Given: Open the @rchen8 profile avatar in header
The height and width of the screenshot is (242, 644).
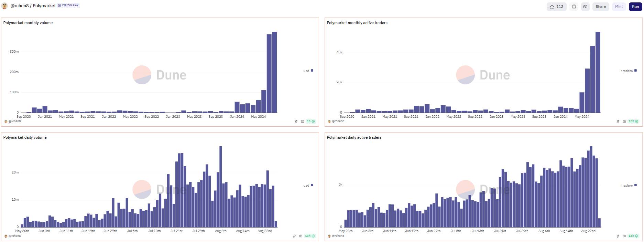Looking at the screenshot, I should [5, 6].
